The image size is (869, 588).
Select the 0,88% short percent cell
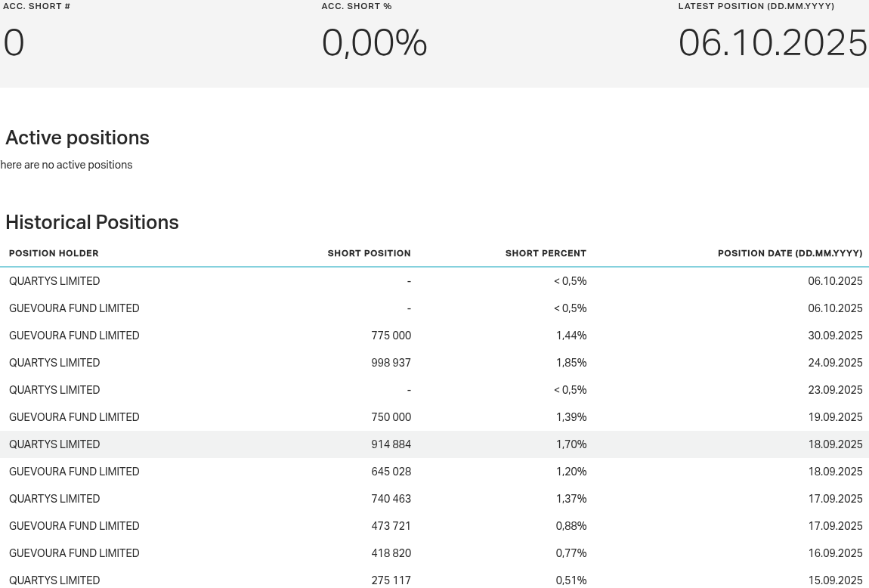coord(571,526)
